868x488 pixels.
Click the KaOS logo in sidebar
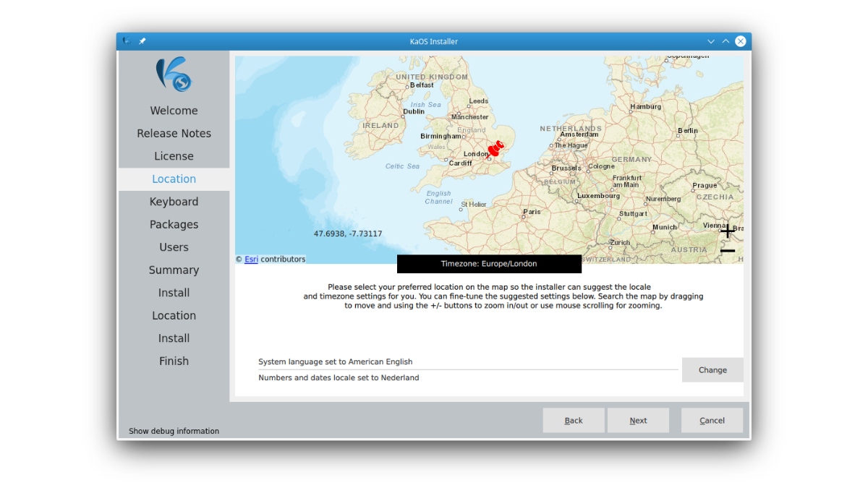point(174,74)
